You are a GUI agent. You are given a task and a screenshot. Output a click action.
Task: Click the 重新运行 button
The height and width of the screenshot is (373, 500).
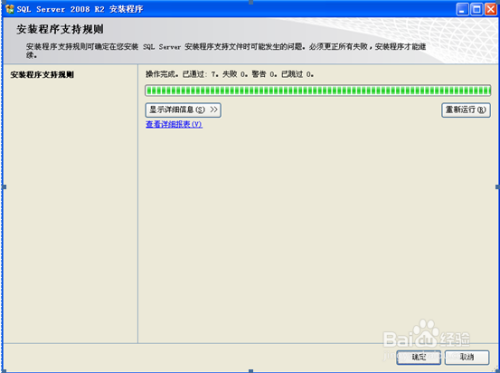[466, 110]
